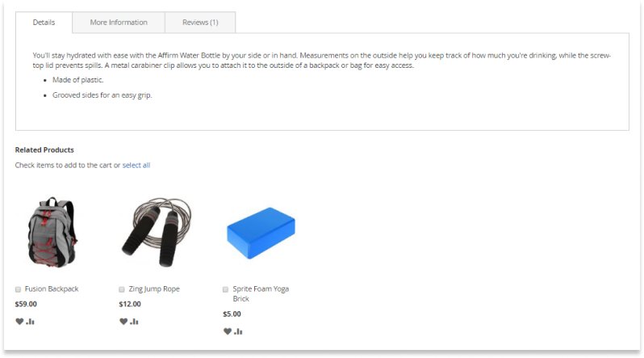The height and width of the screenshot is (358, 644).
Task: Tick the Sprite Foam Yoga Brick checkbox
Action: point(225,289)
